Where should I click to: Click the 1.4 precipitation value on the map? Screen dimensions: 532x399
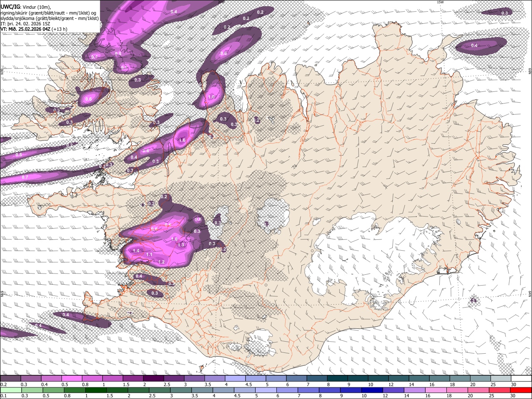click(x=136, y=251)
